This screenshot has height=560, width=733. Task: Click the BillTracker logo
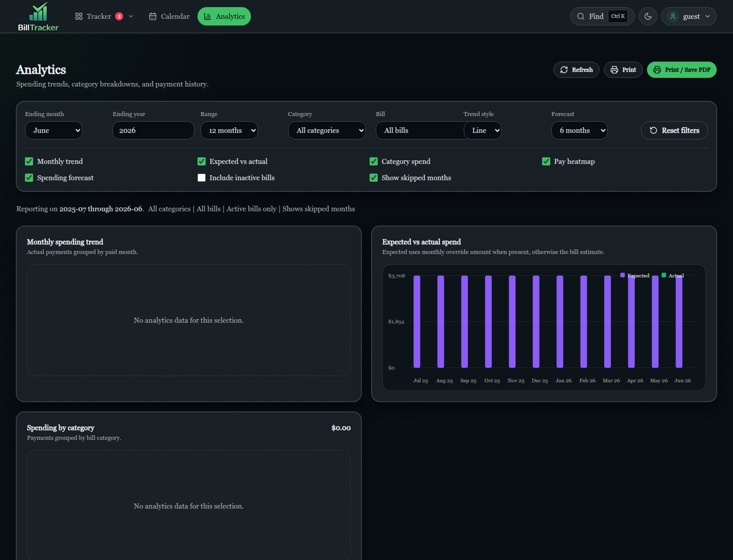[x=38, y=17]
